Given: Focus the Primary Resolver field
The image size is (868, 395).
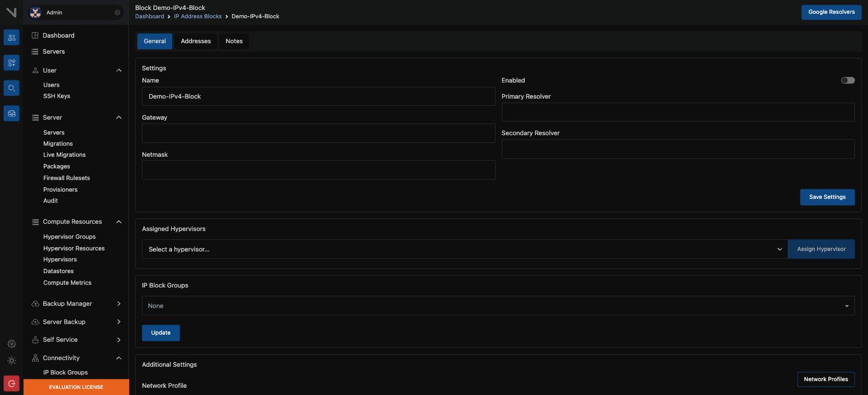Looking at the screenshot, I should point(678,112).
